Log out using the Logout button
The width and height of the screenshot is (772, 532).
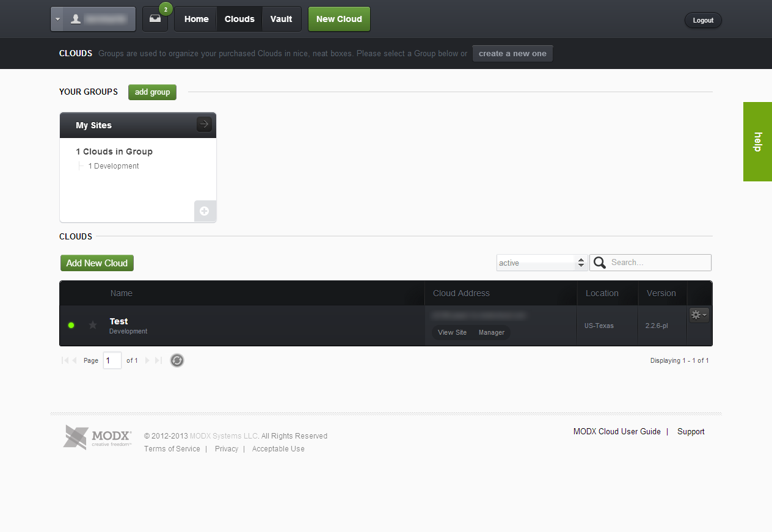pyautogui.click(x=703, y=20)
